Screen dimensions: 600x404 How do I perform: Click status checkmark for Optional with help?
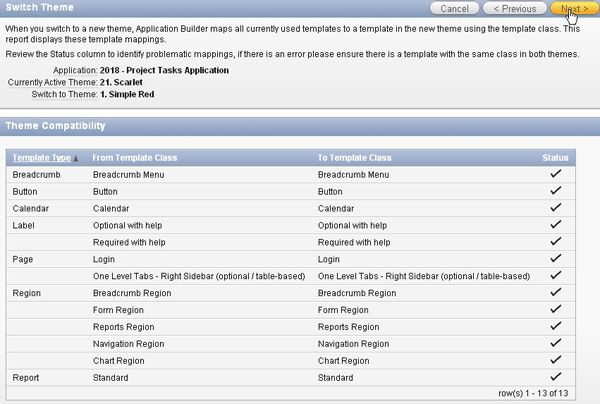tap(555, 225)
